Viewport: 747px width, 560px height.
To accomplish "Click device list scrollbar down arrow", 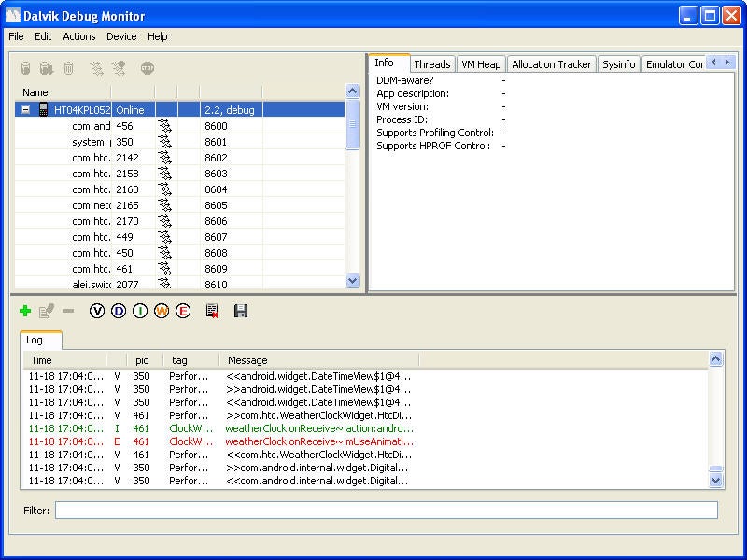I will click(x=353, y=281).
